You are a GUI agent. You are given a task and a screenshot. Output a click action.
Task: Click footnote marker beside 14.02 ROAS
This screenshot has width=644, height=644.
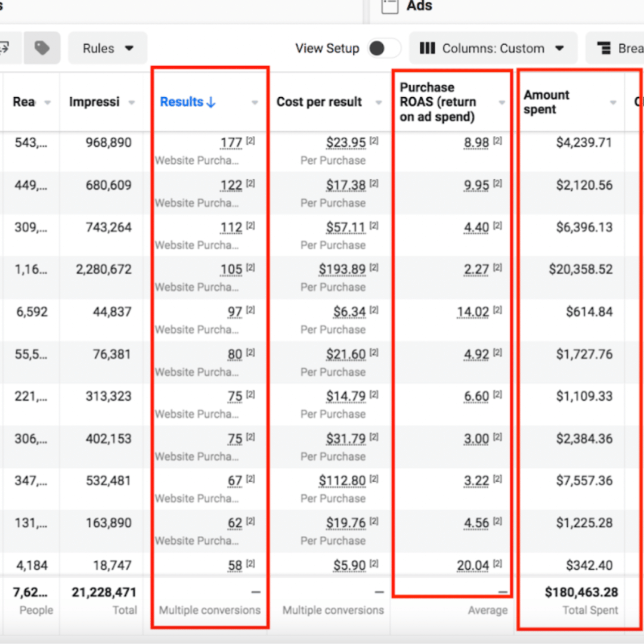tap(497, 310)
